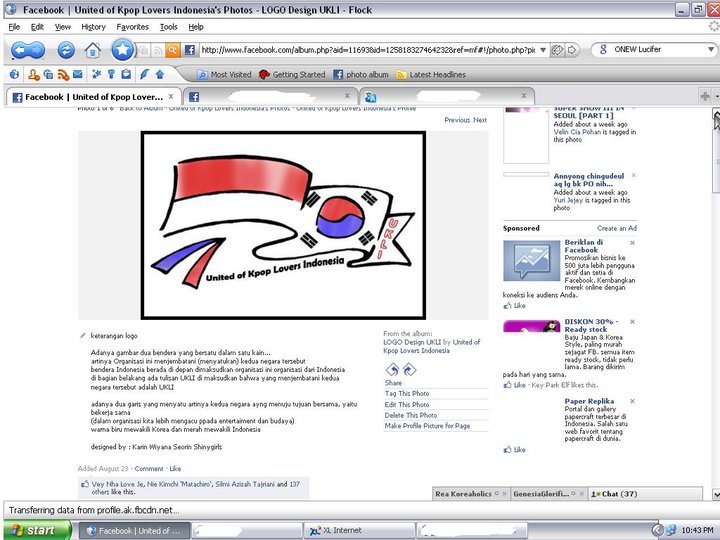Click in the URL address field
720x540 pixels.
(x=367, y=50)
